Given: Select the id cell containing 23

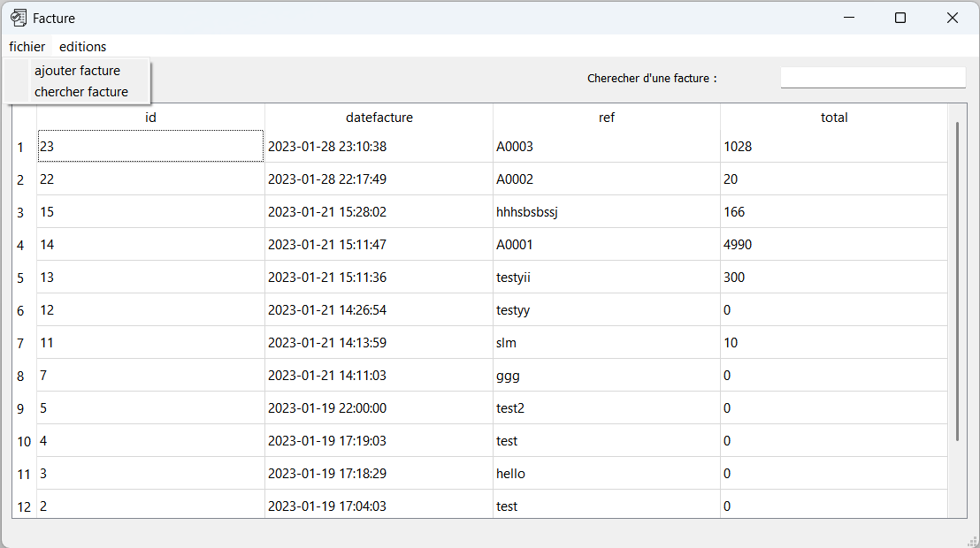Looking at the screenshot, I should coord(150,146).
